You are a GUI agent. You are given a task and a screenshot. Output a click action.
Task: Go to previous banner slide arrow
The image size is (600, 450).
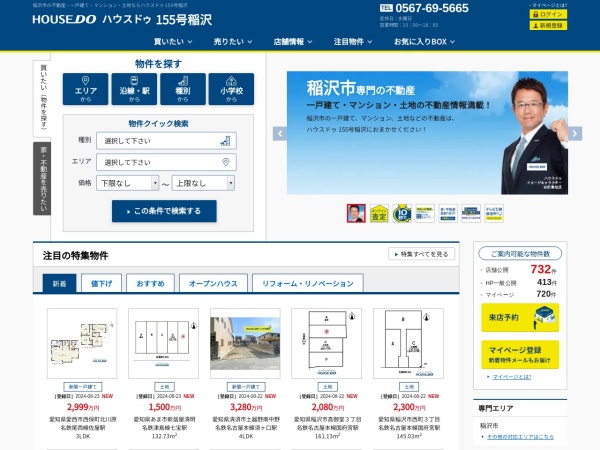click(x=280, y=134)
